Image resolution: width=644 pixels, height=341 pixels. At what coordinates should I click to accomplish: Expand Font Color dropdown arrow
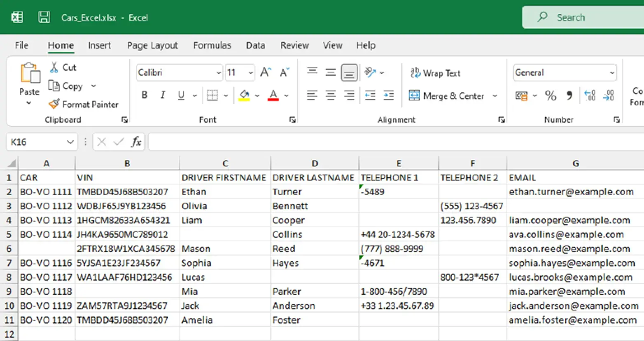click(287, 96)
